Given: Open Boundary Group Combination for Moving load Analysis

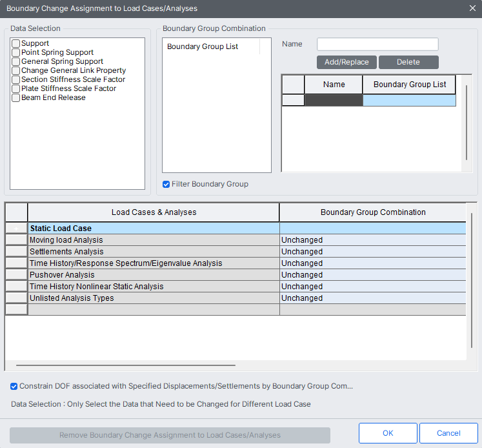Looking at the screenshot, I should pyautogui.click(x=373, y=240).
